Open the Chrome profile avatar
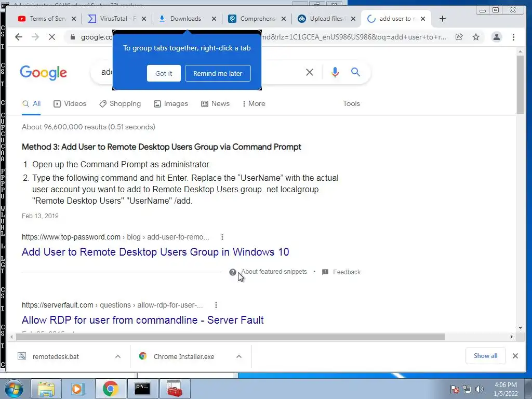 tap(496, 37)
